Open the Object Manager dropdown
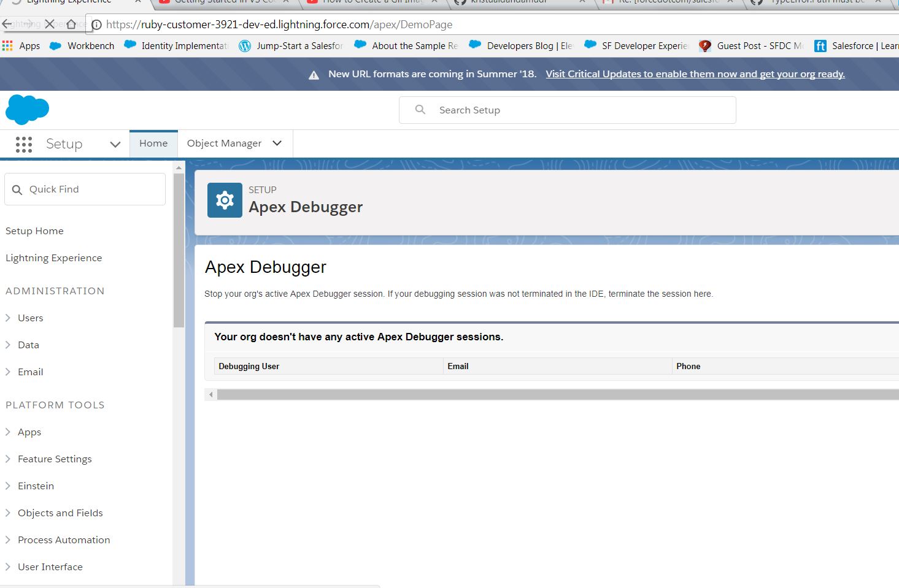The image size is (899, 588). (x=277, y=143)
